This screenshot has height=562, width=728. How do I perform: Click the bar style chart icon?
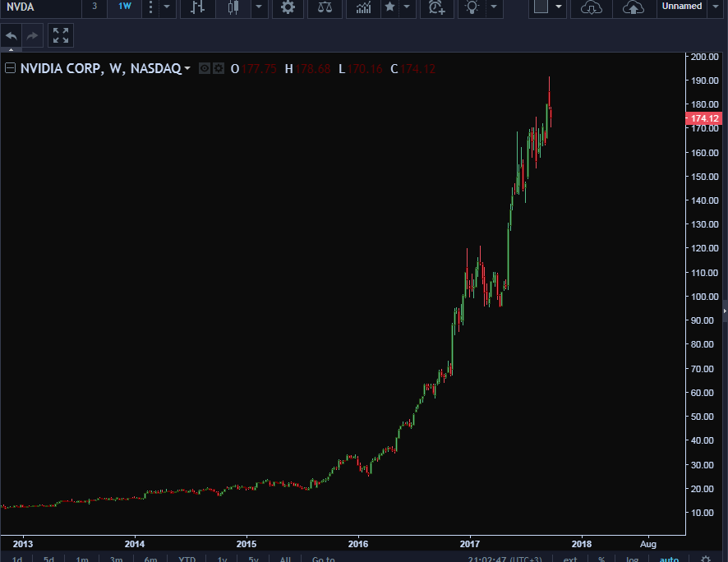197,7
